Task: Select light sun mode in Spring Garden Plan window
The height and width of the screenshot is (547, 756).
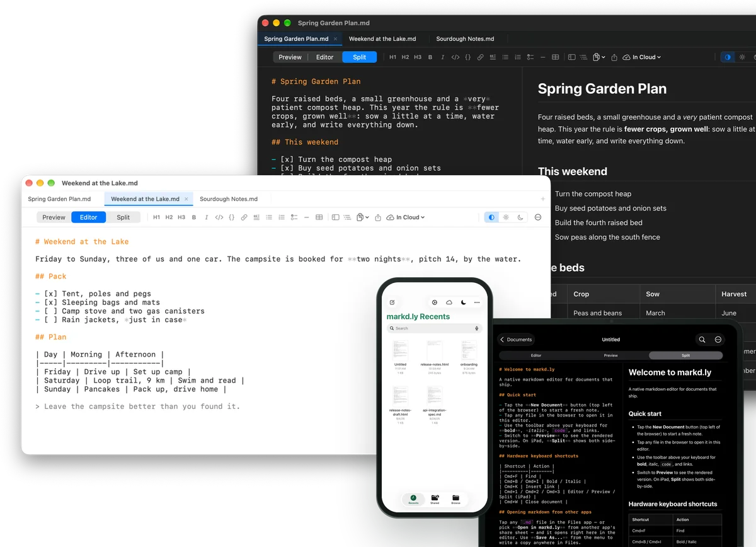Action: 742,57
